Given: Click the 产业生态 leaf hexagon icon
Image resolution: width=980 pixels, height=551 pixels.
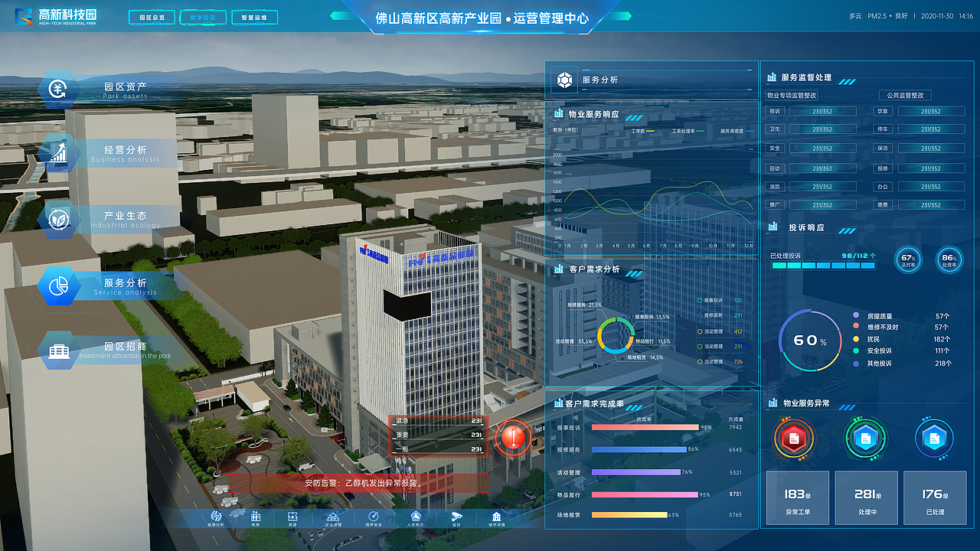Looking at the screenshot, I should (59, 219).
